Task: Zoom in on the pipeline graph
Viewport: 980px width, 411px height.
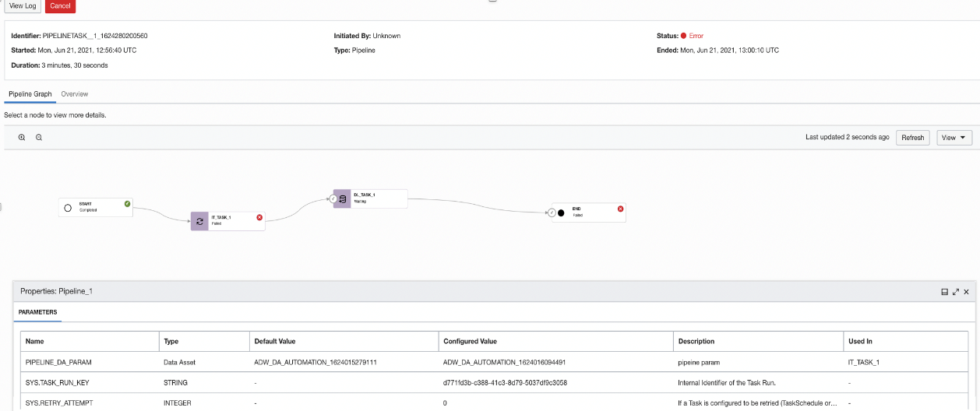Action: pyautogui.click(x=22, y=137)
